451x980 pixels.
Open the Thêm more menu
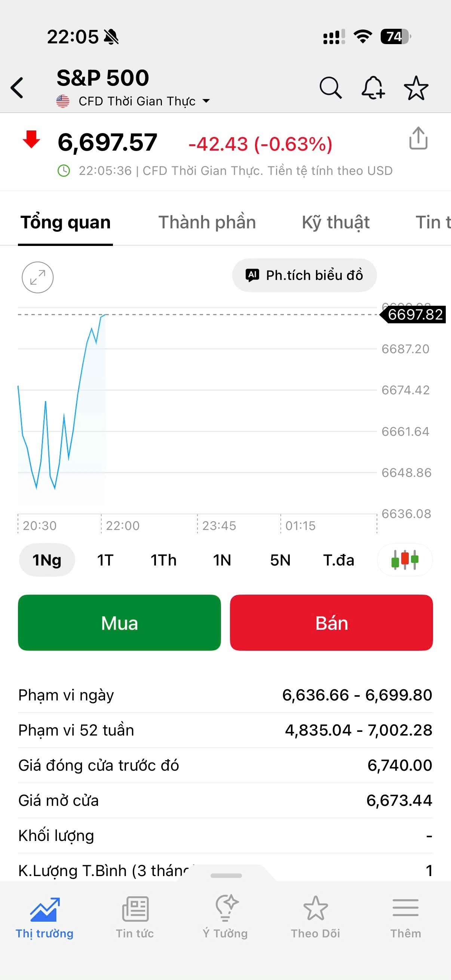[406, 916]
